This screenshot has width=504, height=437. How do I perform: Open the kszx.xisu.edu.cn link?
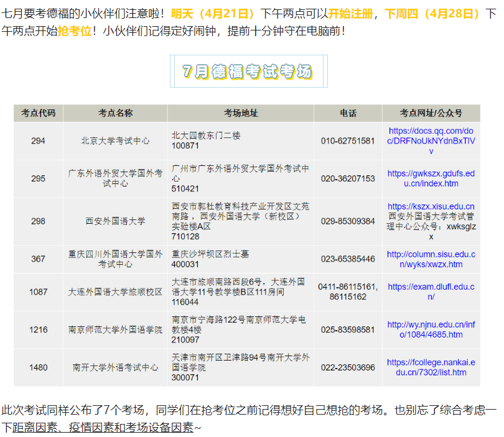pyautogui.click(x=431, y=206)
